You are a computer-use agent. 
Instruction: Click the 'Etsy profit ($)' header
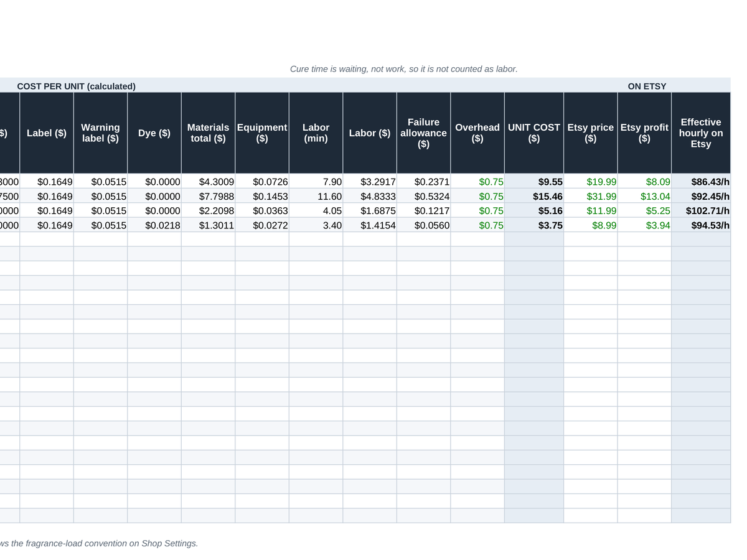pos(644,133)
